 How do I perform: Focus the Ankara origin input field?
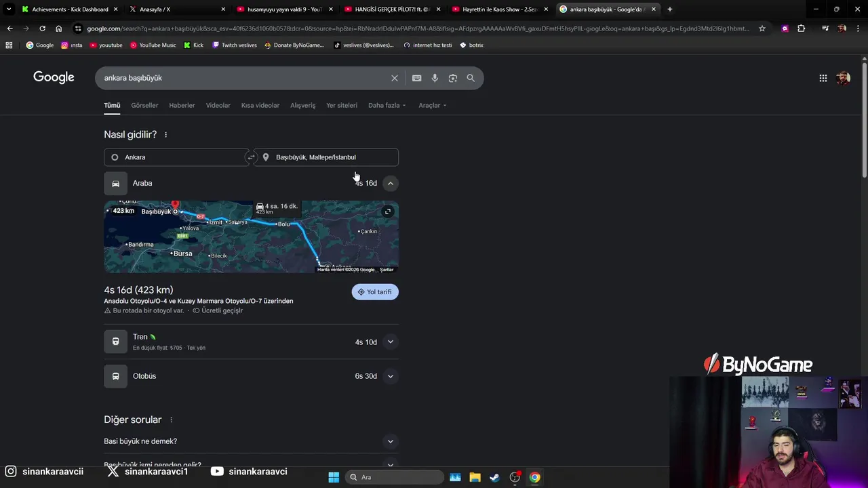pos(177,157)
